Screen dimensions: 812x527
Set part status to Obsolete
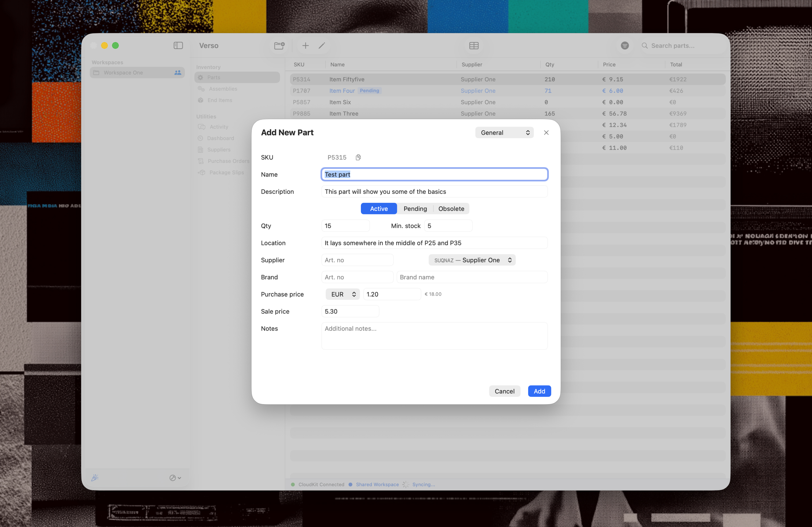click(451, 208)
